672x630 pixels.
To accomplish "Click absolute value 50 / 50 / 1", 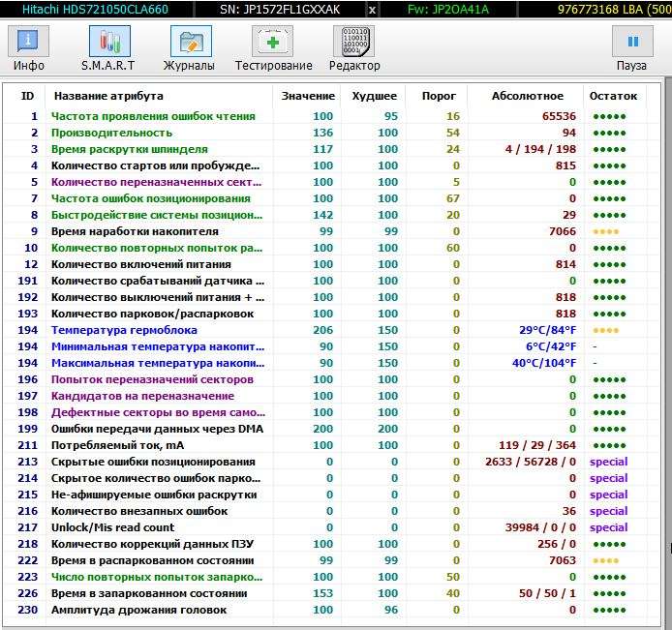I will click(x=547, y=593).
